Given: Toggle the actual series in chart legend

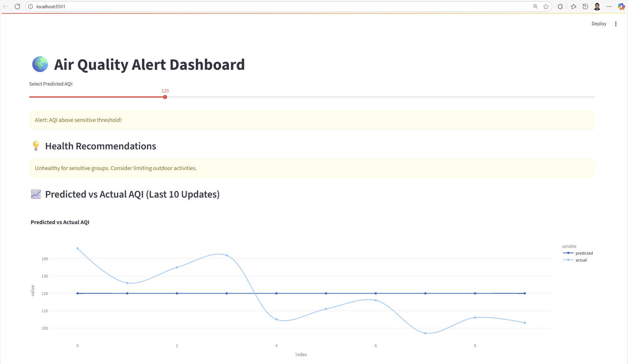Looking at the screenshot, I should coord(581,260).
